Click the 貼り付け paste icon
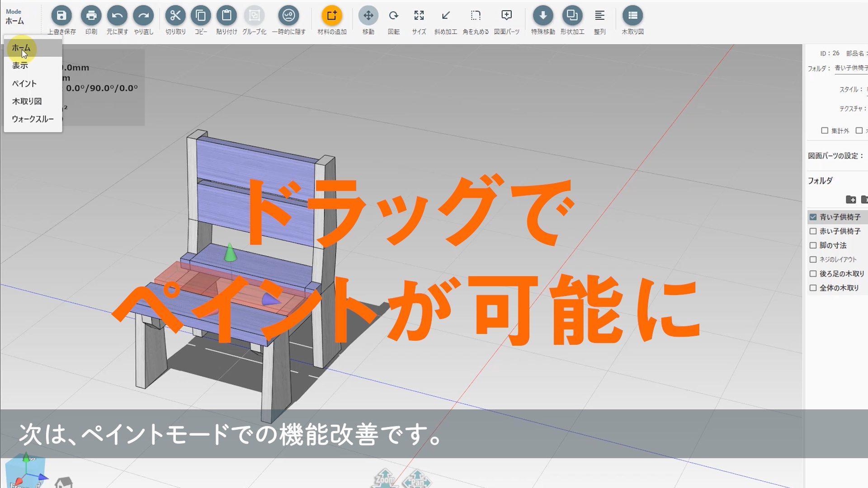Viewport: 868px width, 488px height. coord(226,16)
